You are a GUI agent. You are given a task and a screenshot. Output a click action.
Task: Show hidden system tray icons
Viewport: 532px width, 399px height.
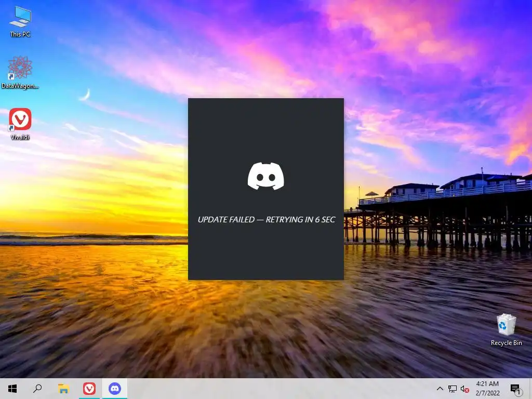[440, 389]
